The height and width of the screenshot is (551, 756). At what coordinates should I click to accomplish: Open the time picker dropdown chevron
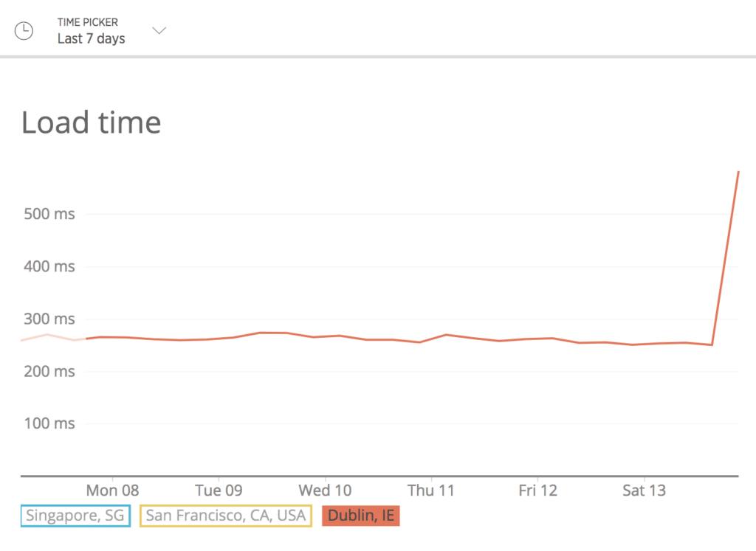click(159, 31)
